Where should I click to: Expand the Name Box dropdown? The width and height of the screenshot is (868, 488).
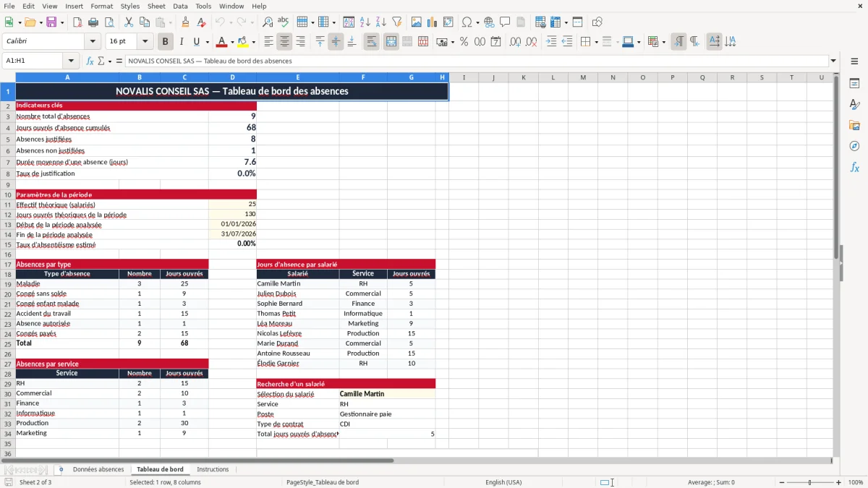(71, 61)
